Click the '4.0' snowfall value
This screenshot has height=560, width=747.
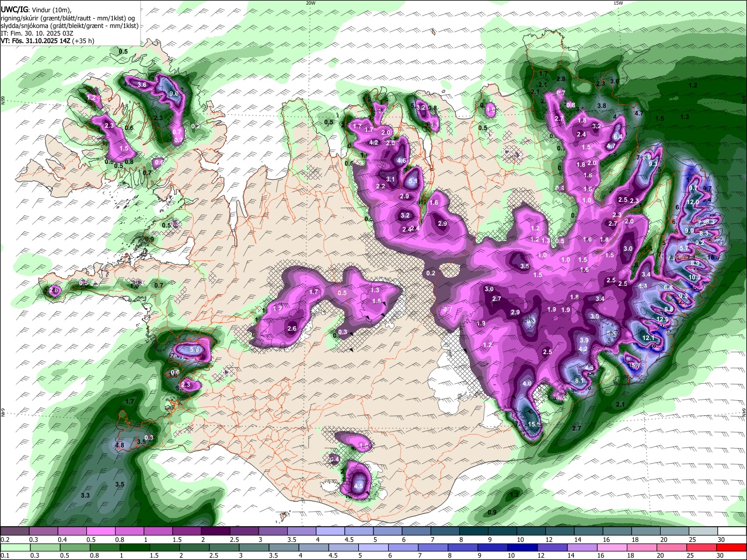click(527, 383)
